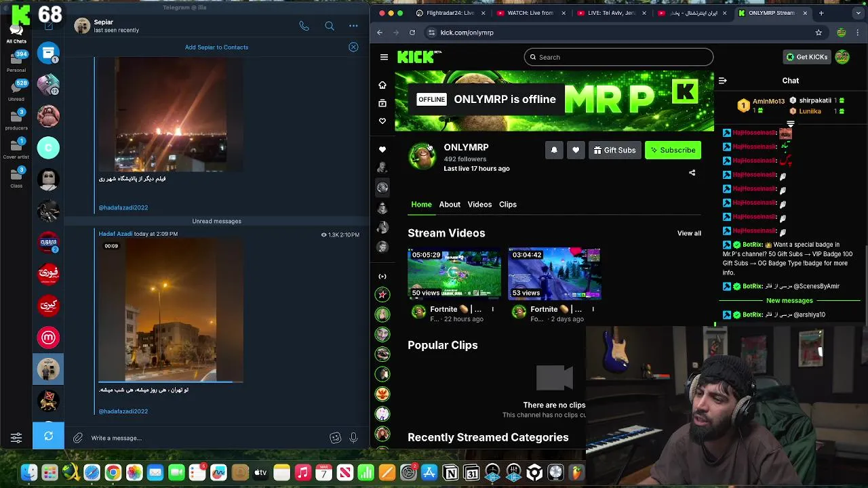Dismiss the Add Sepiar to Contacts bar

click(x=353, y=47)
